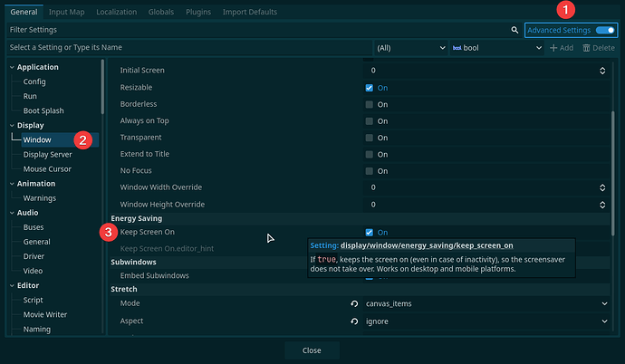
Task: Collapse the Animation tree section
Action: coord(12,184)
